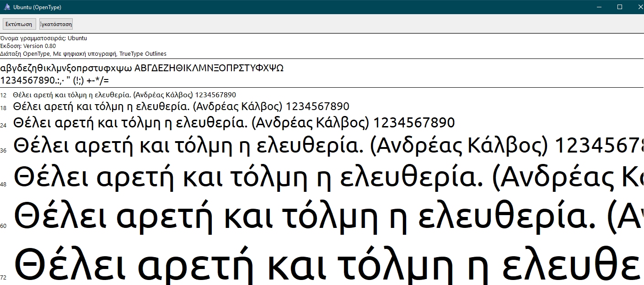Click the size label 48

[3, 185]
